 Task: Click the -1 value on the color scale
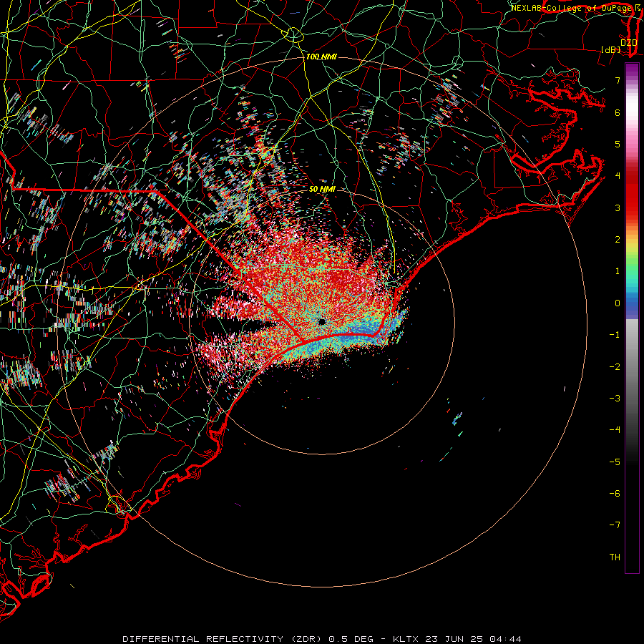(615, 335)
